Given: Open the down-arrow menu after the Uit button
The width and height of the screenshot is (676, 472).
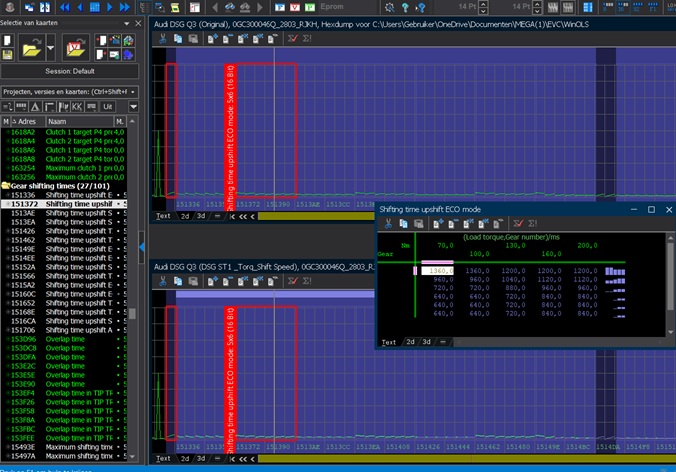Looking at the screenshot, I should point(134,106).
